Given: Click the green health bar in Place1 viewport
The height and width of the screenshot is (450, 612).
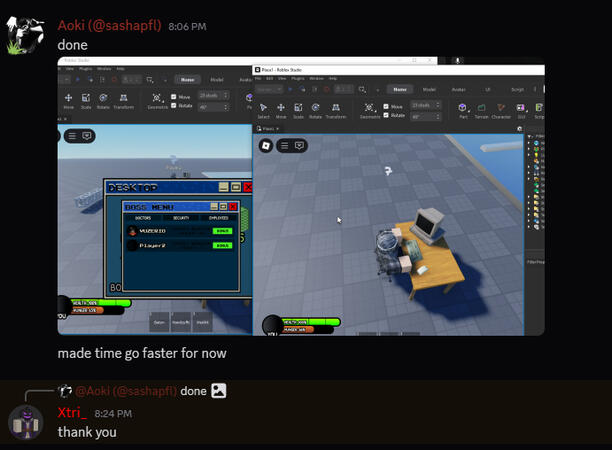Looking at the screenshot, I should (x=311, y=322).
